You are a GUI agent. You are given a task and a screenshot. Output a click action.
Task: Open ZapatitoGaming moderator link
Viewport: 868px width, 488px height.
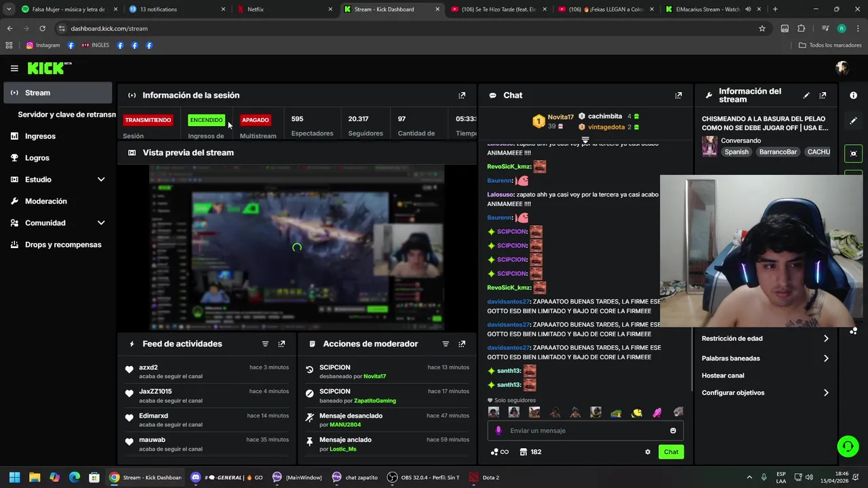(374, 401)
